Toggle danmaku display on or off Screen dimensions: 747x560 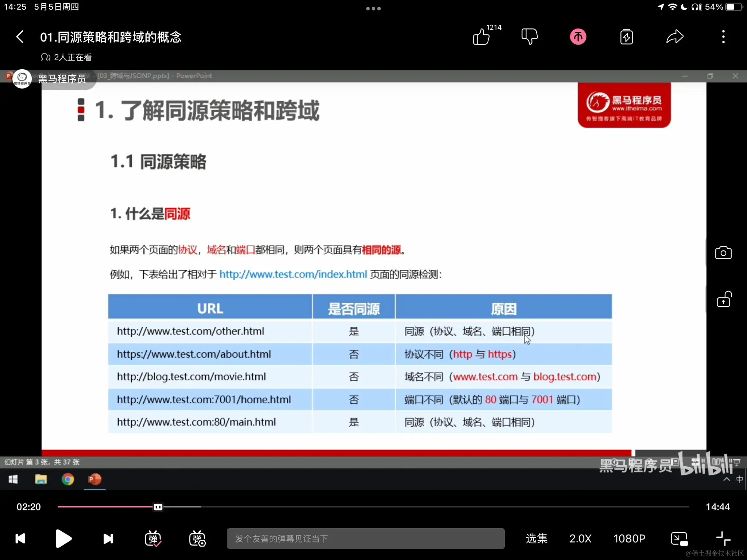click(x=153, y=538)
